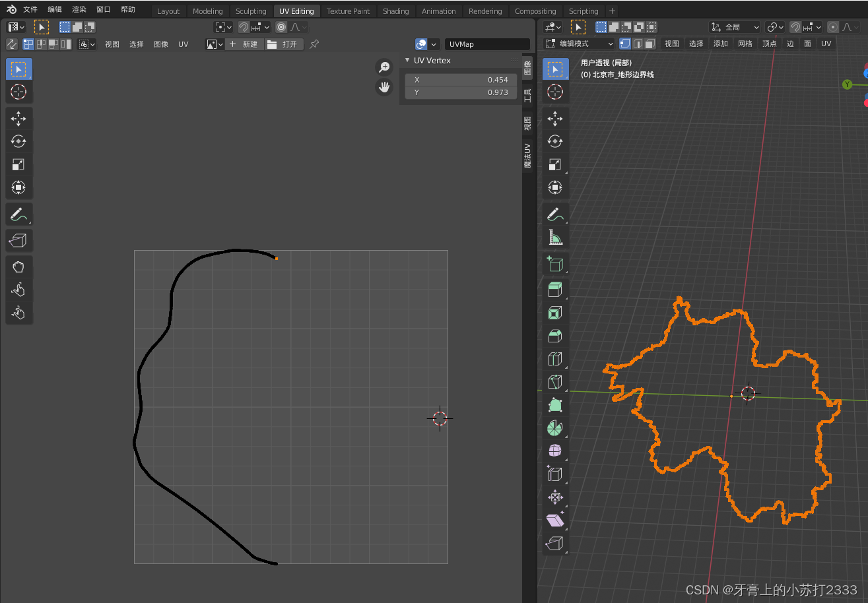Select the Shear tool in 3D viewport
This screenshot has width=868, height=603.
(555, 521)
